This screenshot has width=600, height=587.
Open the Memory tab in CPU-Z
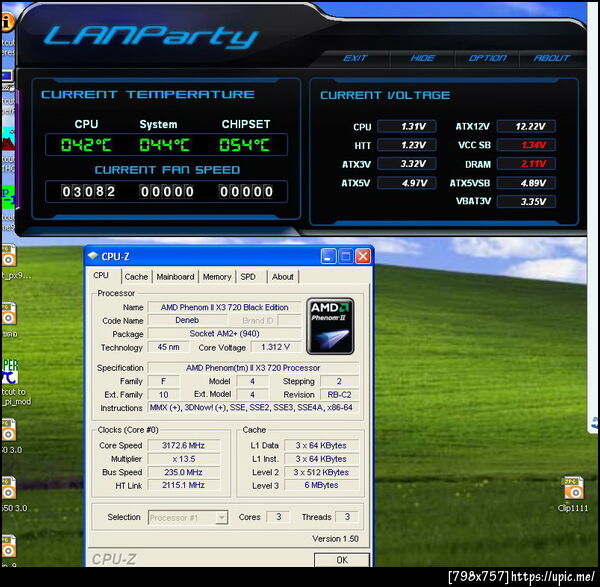tap(217, 277)
